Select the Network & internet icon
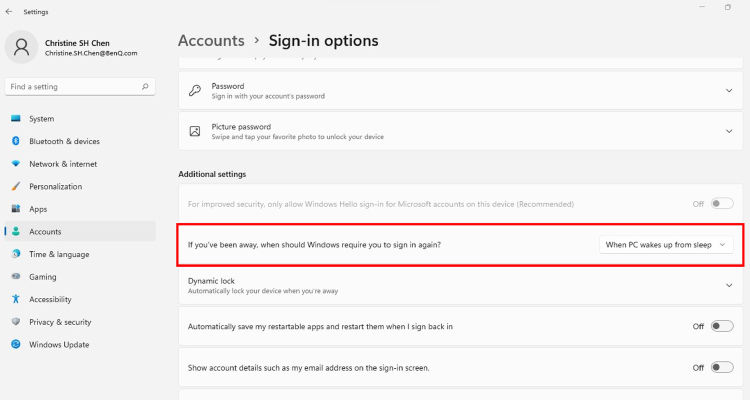The height and width of the screenshot is (400, 750). pos(16,163)
